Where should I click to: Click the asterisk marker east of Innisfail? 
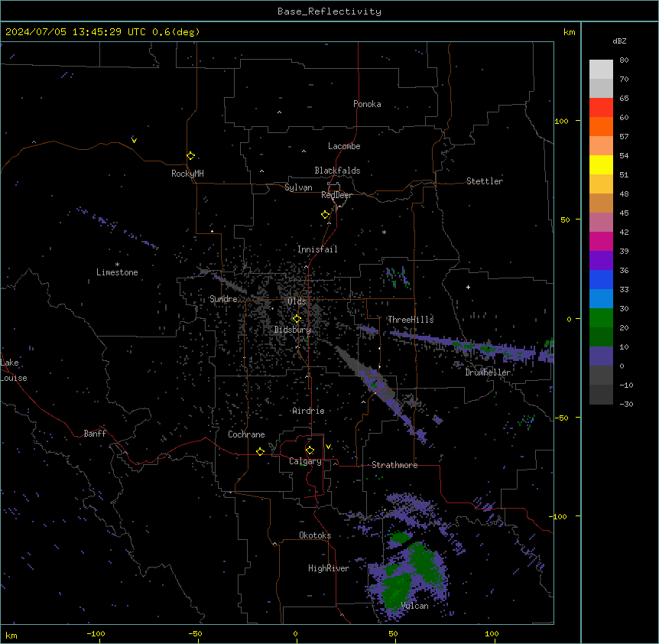(x=384, y=232)
